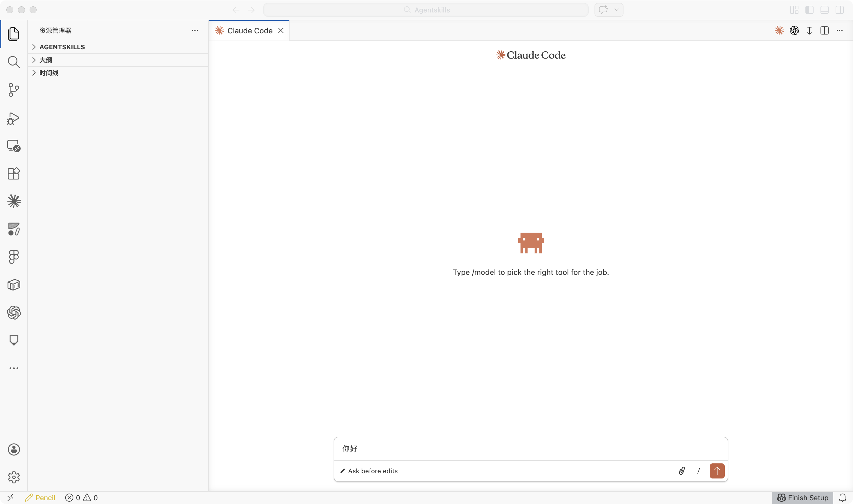The height and width of the screenshot is (504, 853).
Task: Open Explorer views and more actions menu
Action: tap(195, 30)
